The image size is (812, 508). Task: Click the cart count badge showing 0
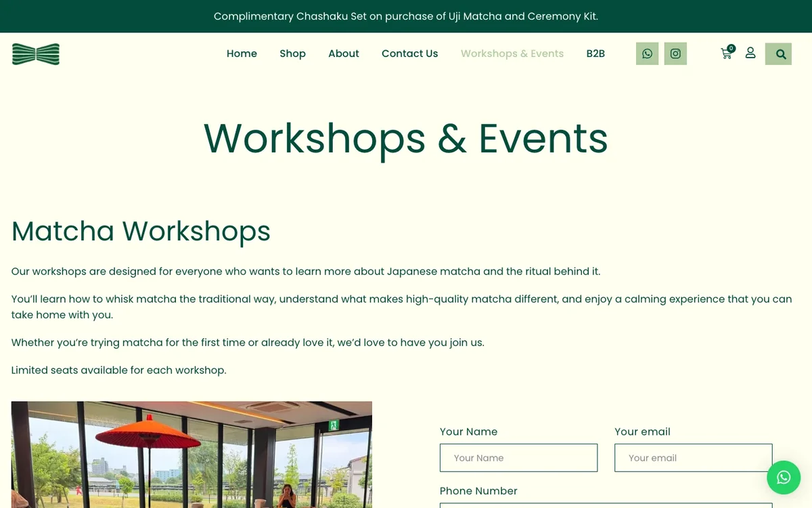tap(731, 48)
